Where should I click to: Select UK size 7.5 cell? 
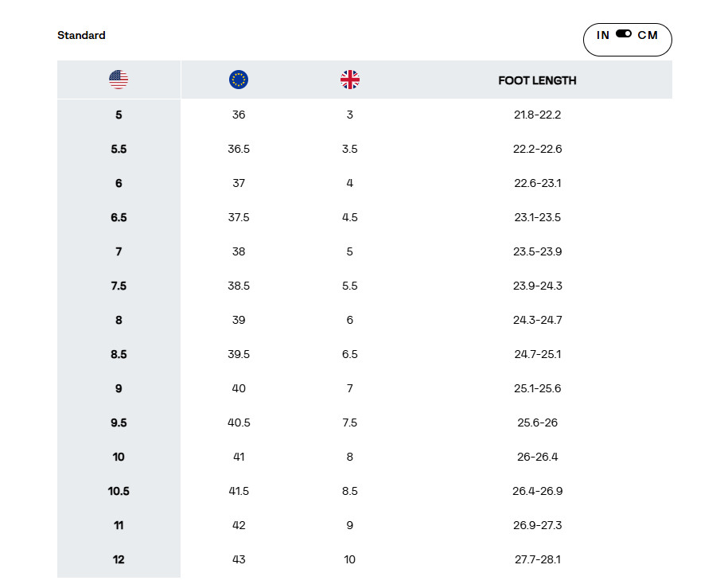[x=350, y=423]
